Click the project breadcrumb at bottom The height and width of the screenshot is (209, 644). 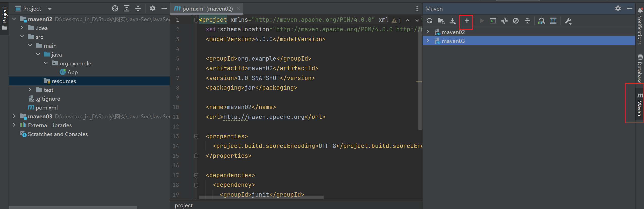point(184,205)
